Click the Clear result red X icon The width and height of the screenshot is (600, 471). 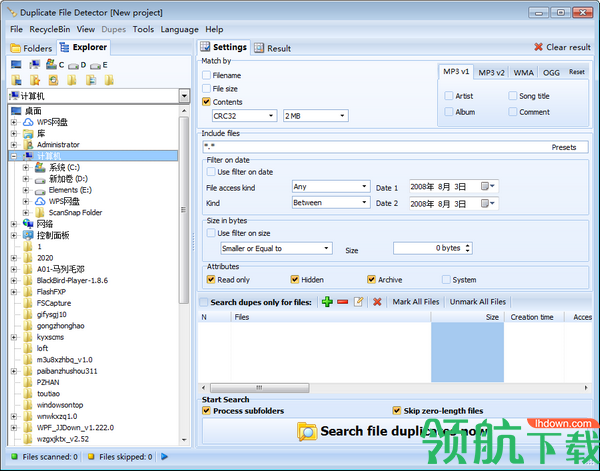[538, 47]
